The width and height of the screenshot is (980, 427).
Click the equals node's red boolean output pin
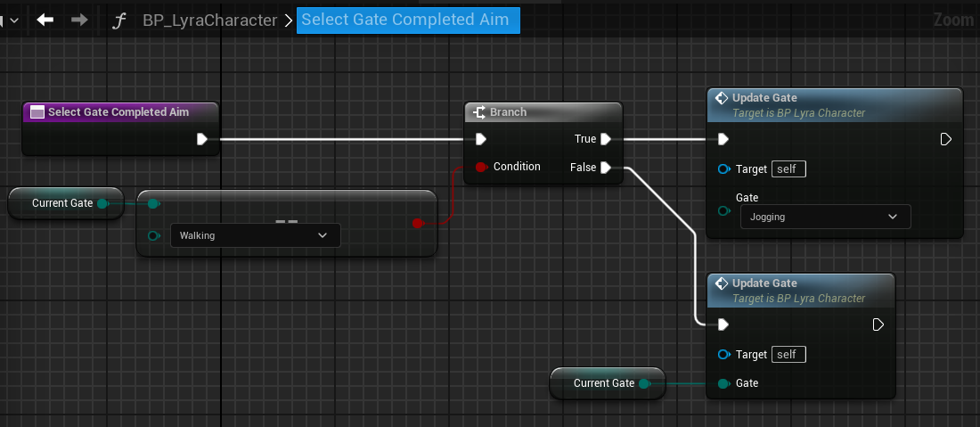(418, 223)
